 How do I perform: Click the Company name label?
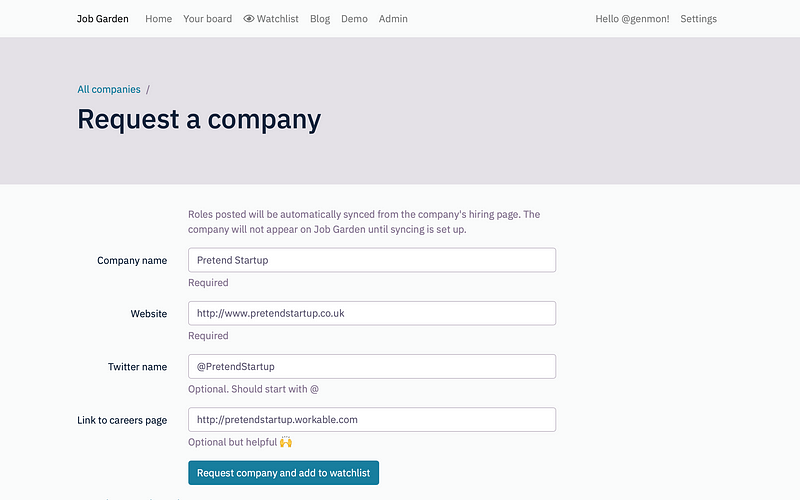[132, 261]
